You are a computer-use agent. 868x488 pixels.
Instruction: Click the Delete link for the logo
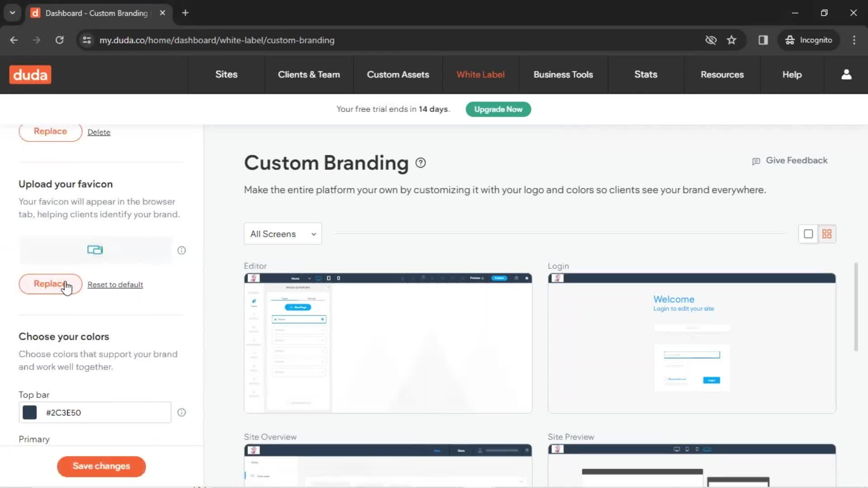pyautogui.click(x=99, y=132)
